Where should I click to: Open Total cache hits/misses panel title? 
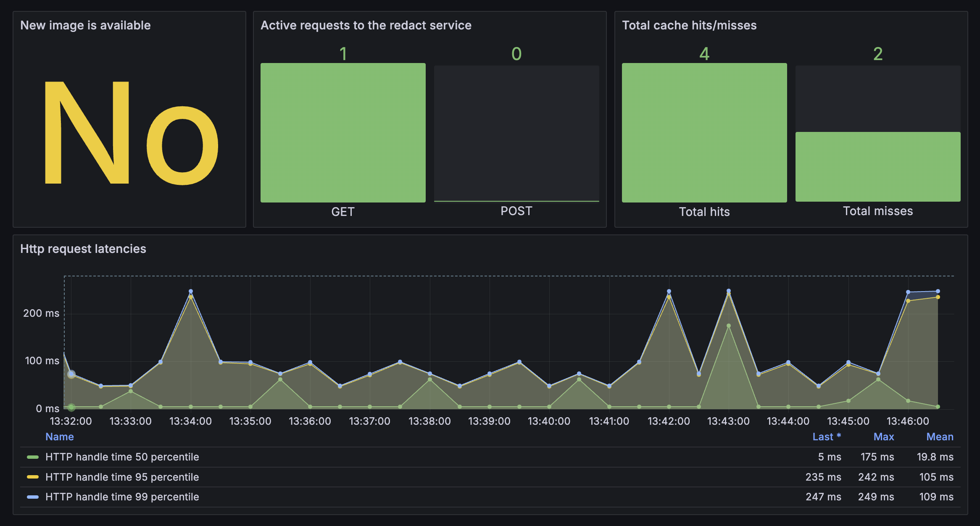[689, 25]
